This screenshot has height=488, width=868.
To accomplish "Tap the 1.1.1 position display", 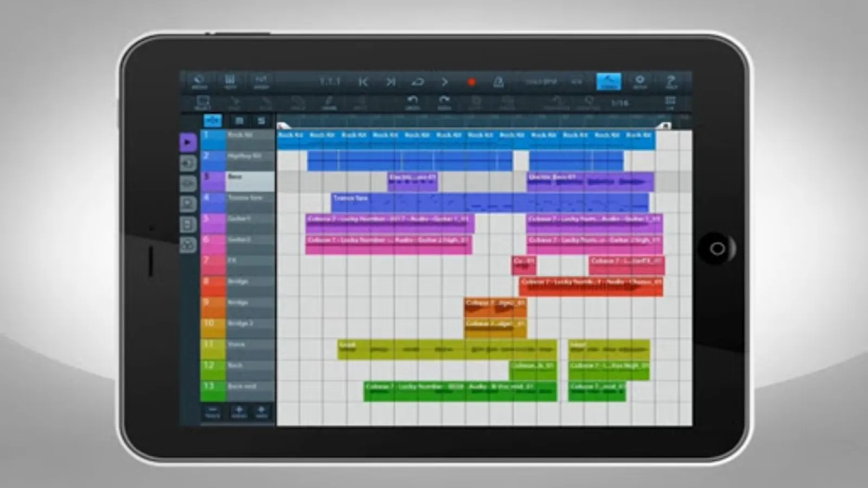I will [x=329, y=82].
